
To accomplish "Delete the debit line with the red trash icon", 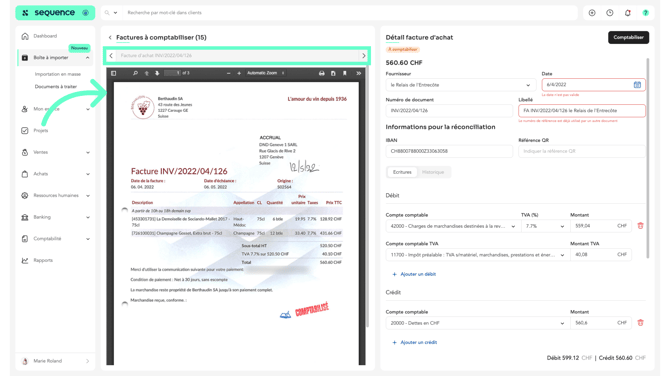I will pos(640,226).
